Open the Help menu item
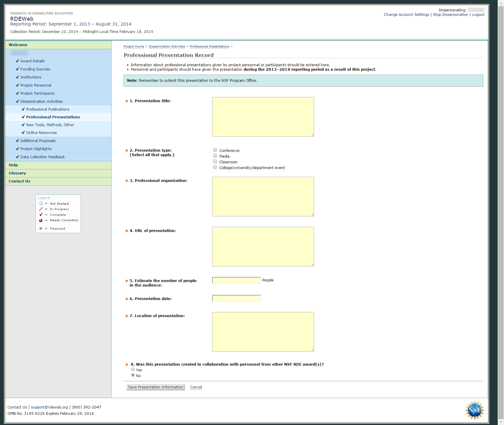 point(13,165)
